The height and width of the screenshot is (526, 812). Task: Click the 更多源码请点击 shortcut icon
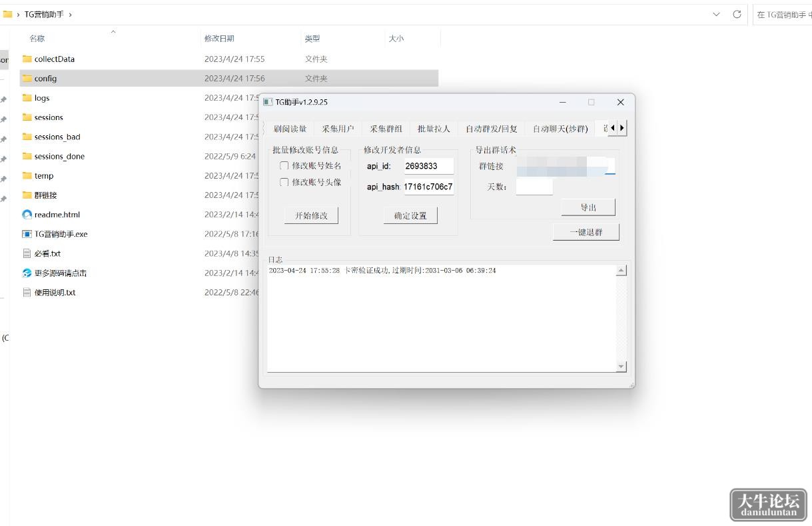coord(27,273)
